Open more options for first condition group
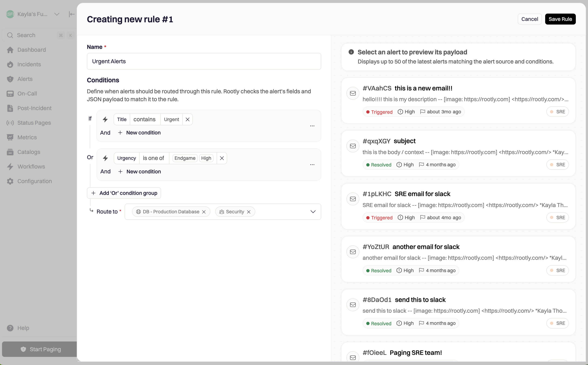The image size is (588, 365). click(312, 126)
